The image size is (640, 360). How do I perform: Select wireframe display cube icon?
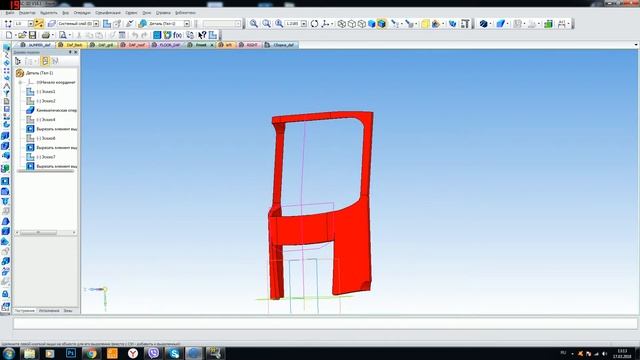coord(342,24)
